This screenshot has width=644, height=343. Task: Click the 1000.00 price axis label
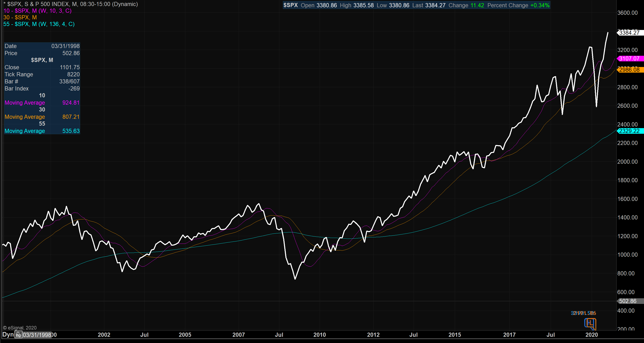coord(628,255)
